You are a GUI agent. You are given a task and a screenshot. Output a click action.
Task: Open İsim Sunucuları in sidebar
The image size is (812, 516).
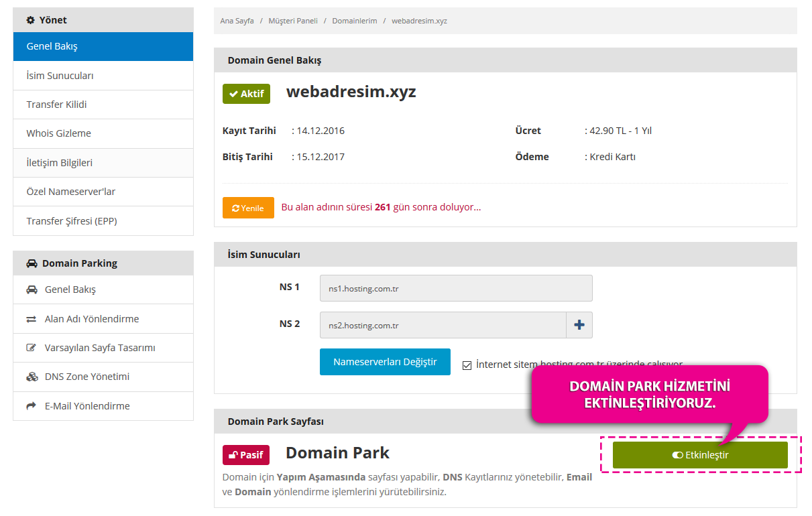(103, 76)
